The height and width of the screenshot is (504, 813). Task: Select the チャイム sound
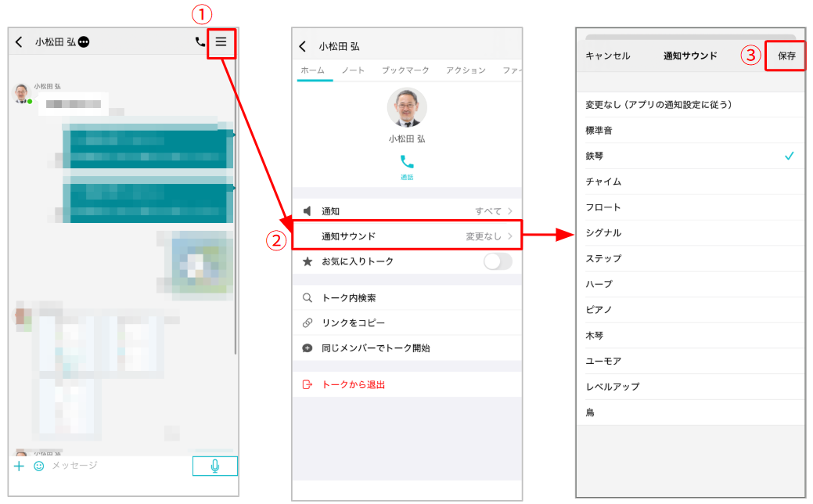(691, 182)
